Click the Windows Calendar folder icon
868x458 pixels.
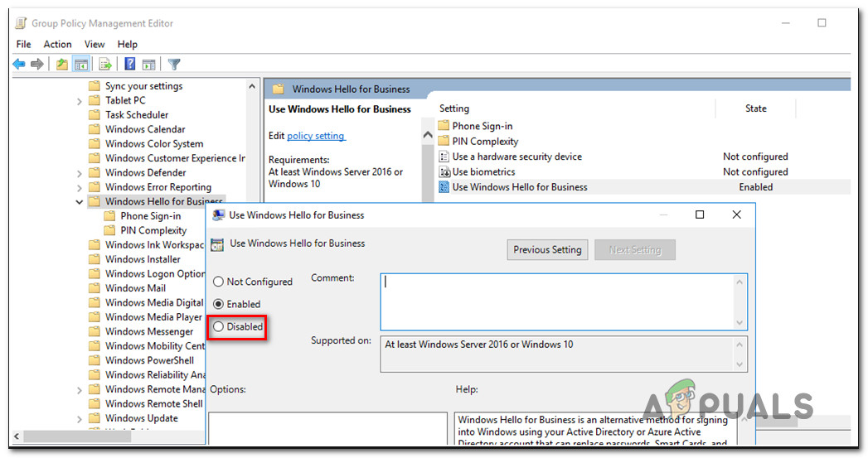(x=95, y=129)
